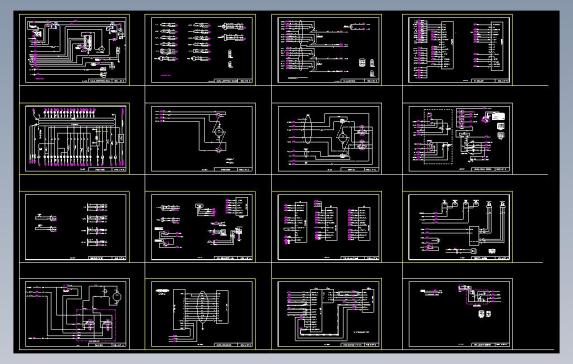573x364 pixels.
Task: Open the second-row, fourth-column sheet with dashed module boxes
Action: 458,138
